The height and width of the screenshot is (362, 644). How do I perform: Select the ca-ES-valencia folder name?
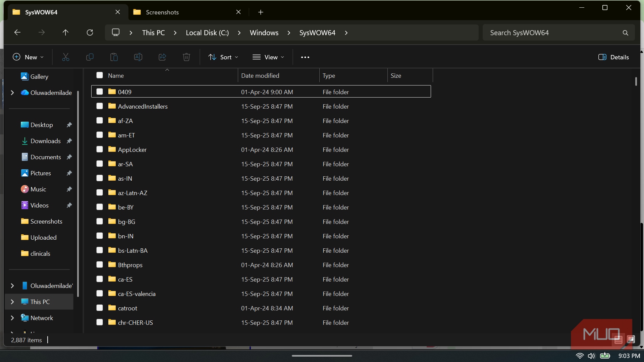tap(137, 294)
